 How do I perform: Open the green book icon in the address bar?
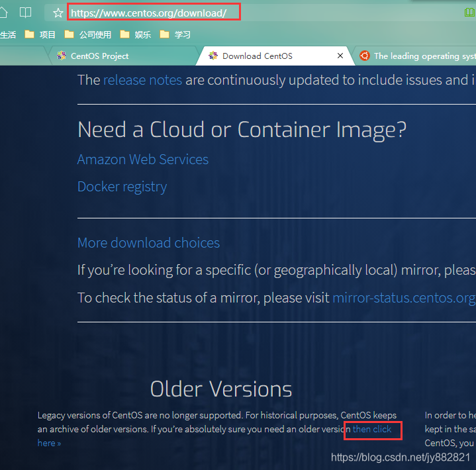tap(469, 13)
